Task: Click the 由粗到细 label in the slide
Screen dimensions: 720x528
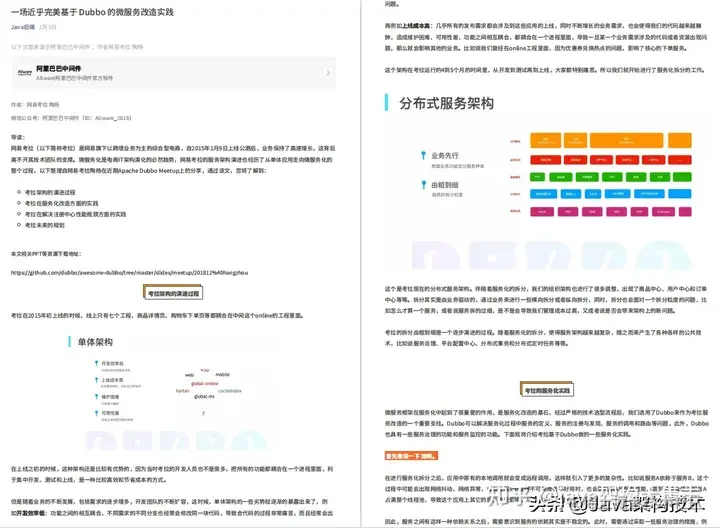Action: [444, 185]
